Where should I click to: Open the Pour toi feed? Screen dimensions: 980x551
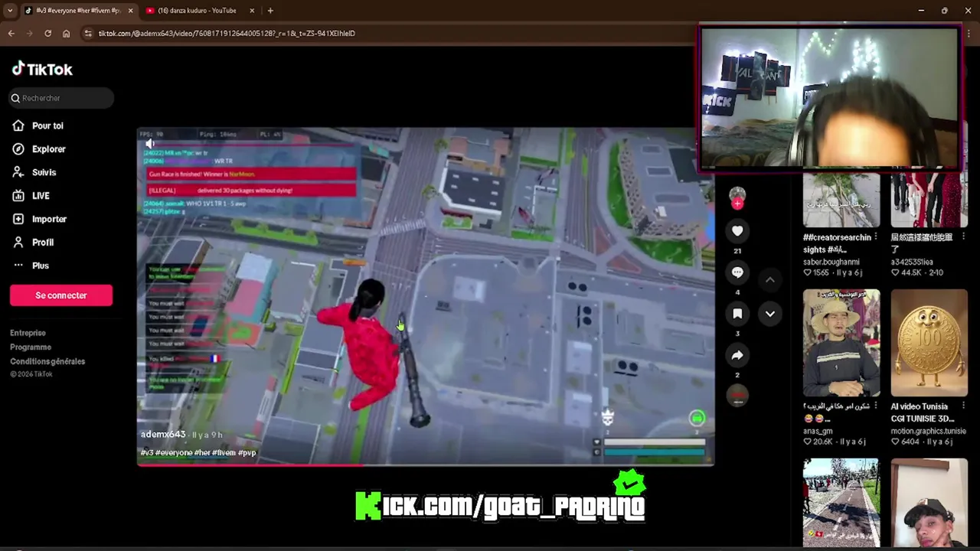[38, 126]
